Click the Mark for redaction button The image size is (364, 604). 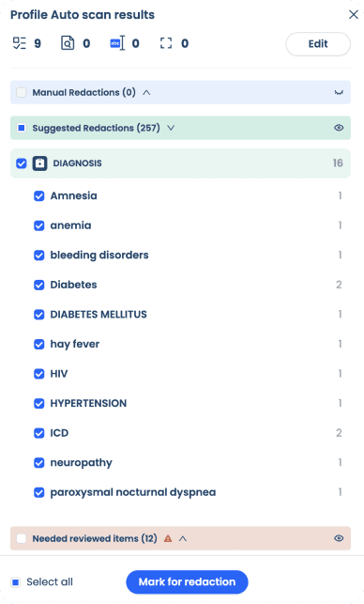[x=187, y=582]
